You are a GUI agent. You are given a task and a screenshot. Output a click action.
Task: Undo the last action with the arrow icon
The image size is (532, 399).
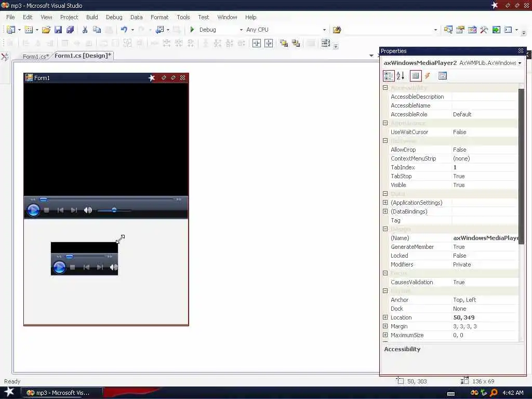[x=124, y=30]
